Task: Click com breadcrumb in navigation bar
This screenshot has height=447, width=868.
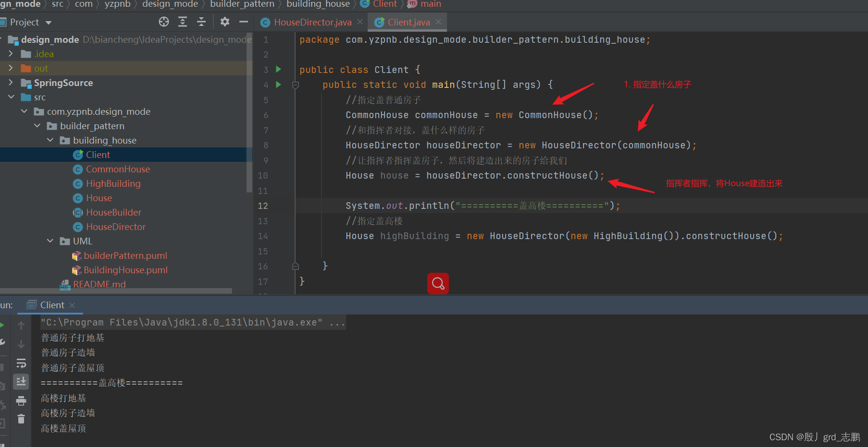Action: [84, 4]
